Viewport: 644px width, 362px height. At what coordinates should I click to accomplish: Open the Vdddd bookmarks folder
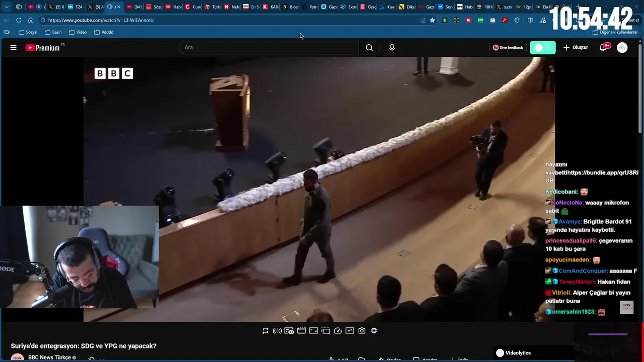click(104, 32)
